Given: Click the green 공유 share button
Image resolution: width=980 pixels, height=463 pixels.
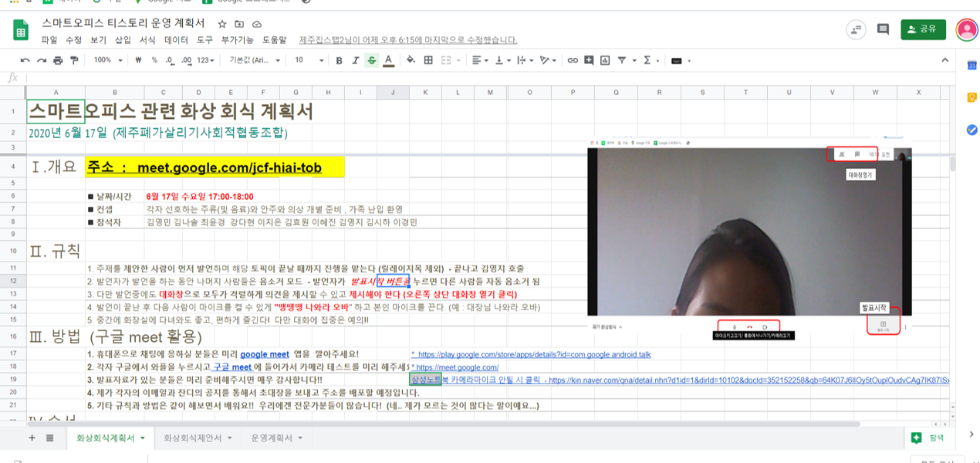Looking at the screenshot, I should point(923,29).
